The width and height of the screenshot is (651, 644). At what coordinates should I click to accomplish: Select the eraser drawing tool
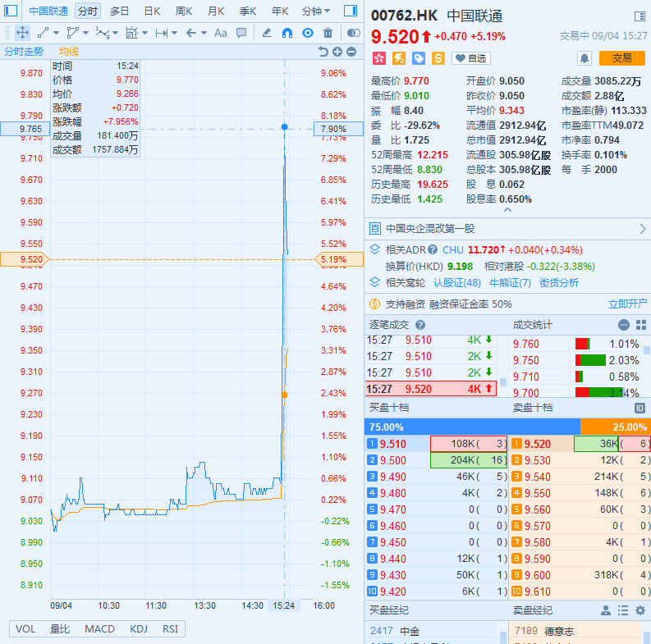click(267, 33)
